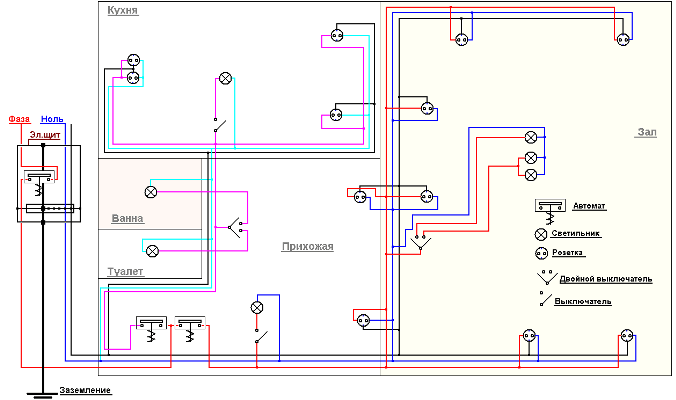Select the Светильник lamp symbol in legend
676x400 pixels.
[541, 233]
